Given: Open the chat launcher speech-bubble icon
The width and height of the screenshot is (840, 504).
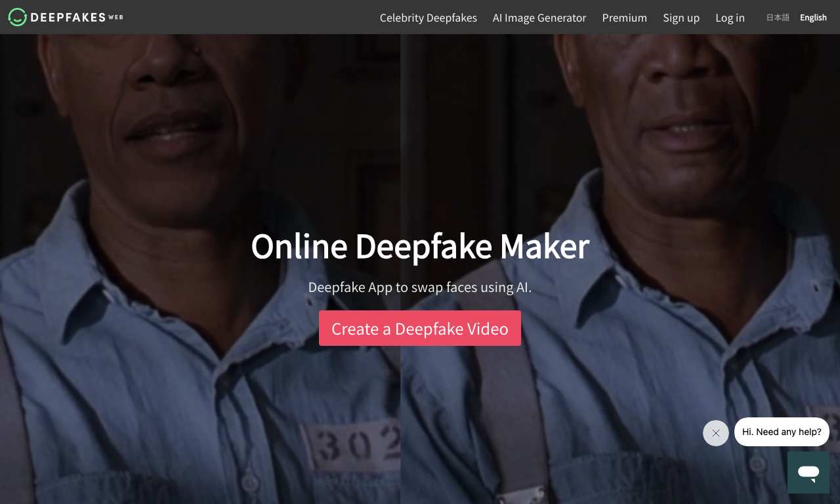Looking at the screenshot, I should (808, 472).
